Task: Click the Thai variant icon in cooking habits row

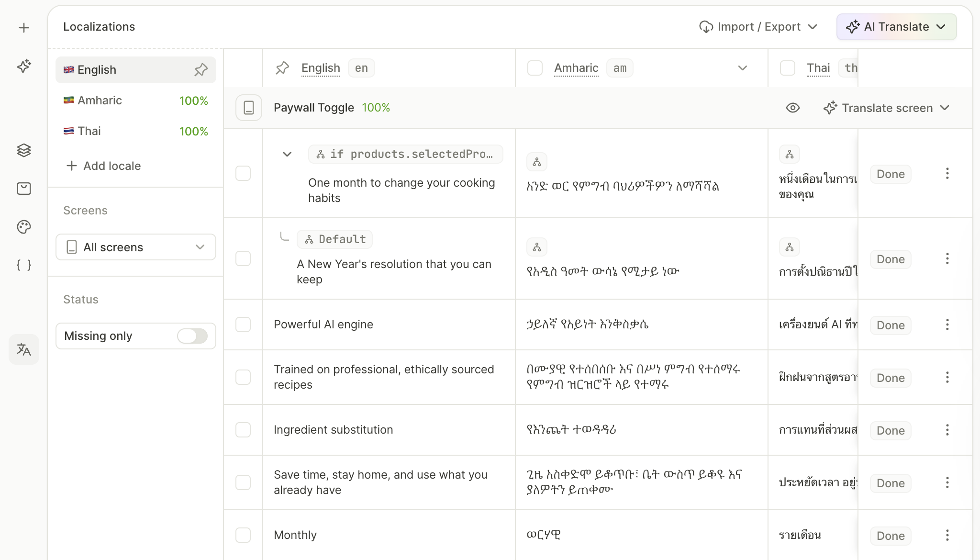Action: click(x=790, y=155)
